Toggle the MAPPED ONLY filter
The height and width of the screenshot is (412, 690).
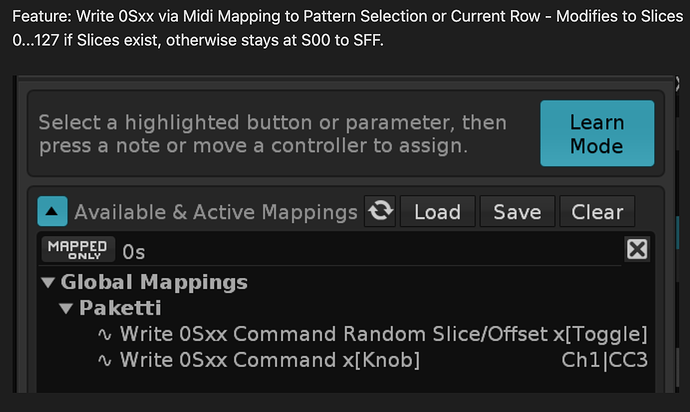tap(78, 250)
